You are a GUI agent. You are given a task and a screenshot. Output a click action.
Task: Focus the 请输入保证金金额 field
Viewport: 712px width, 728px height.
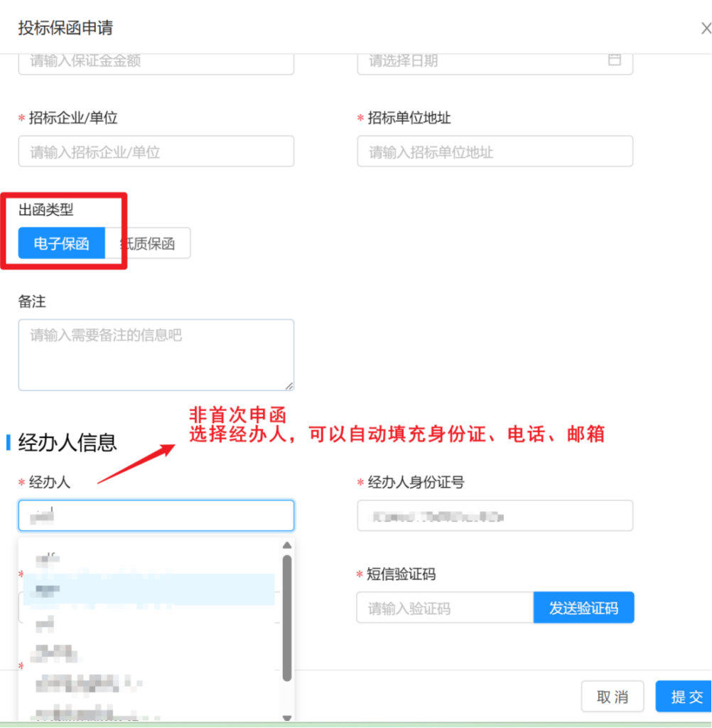click(x=156, y=63)
